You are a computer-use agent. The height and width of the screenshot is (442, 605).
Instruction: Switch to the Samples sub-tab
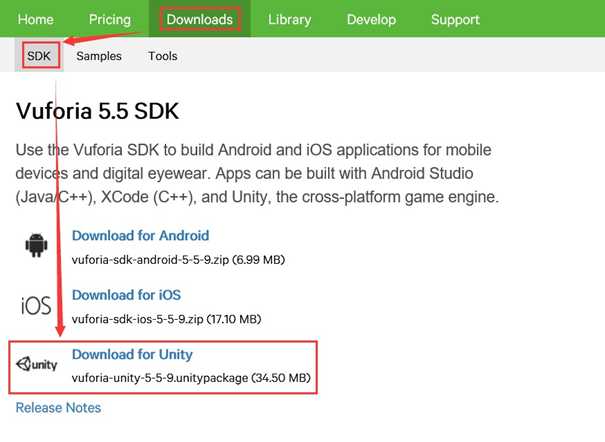pos(99,56)
